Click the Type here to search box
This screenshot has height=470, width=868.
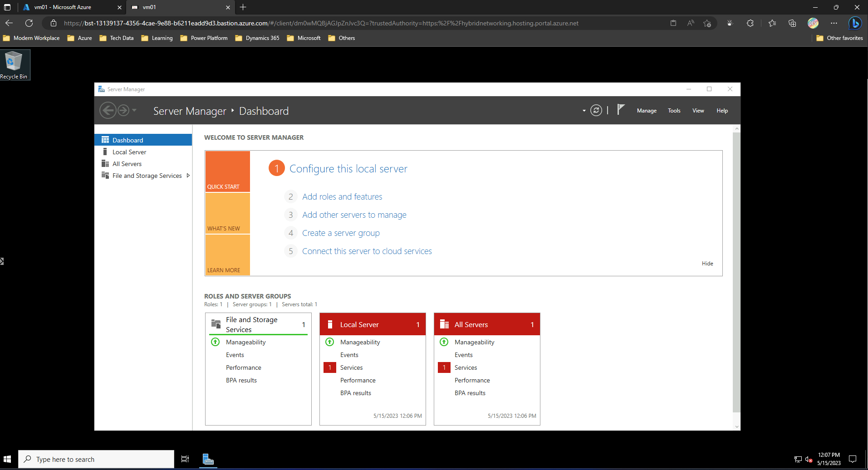96,459
